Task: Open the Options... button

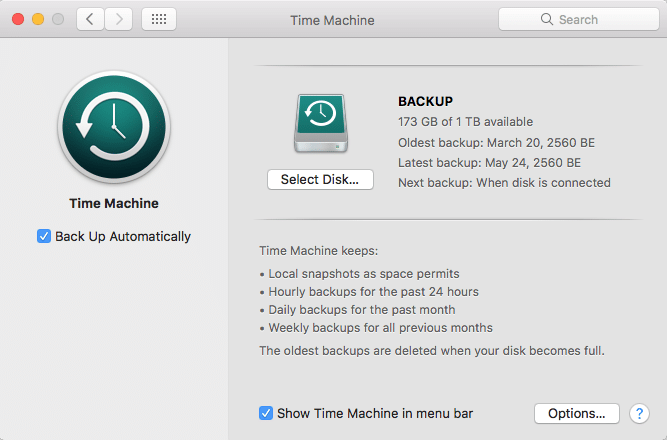Action: tap(576, 414)
